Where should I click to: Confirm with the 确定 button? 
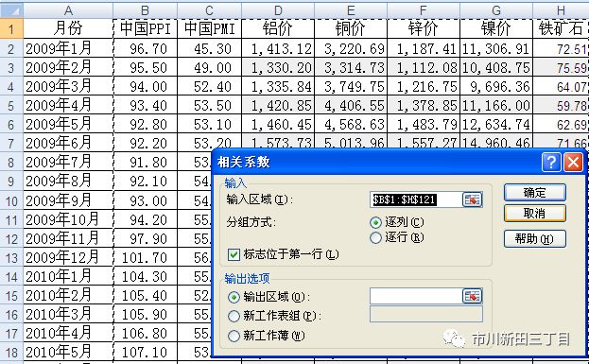534,193
